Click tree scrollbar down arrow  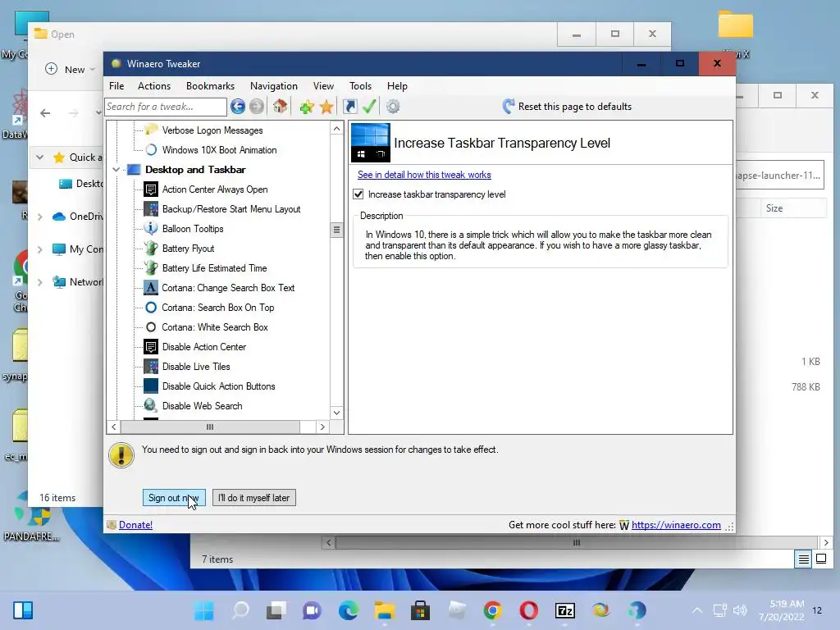(336, 413)
